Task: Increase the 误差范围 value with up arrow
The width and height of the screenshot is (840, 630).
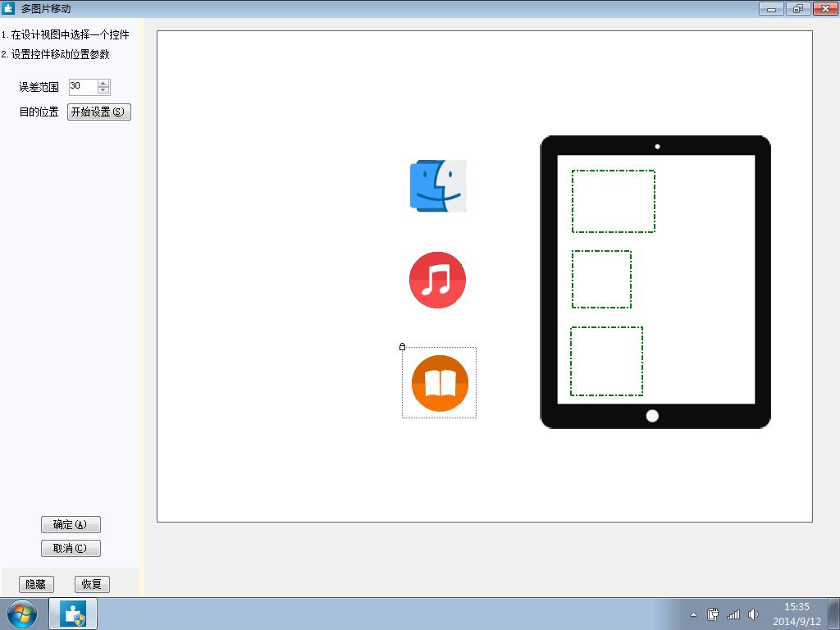Action: (103, 83)
